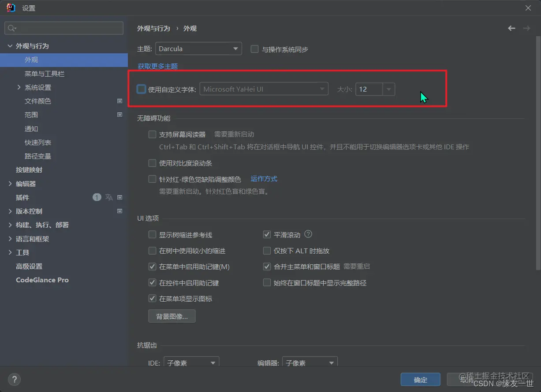Expand the 编辑器 section in the sidebar
This screenshot has width=541, height=392.
coord(9,184)
